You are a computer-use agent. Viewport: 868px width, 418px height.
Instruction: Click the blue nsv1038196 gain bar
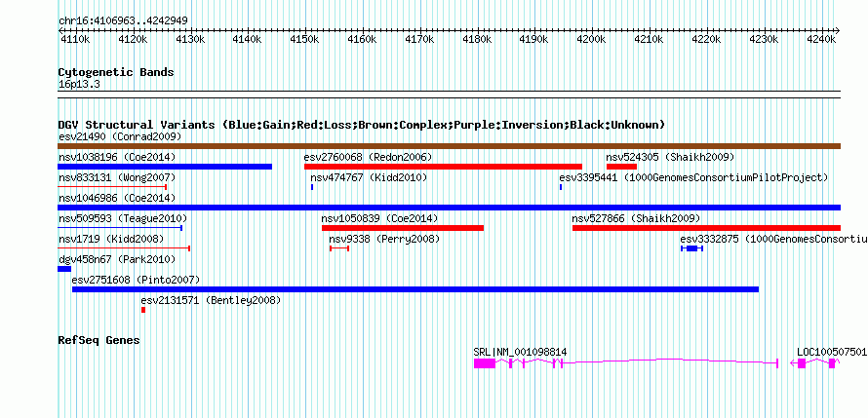coord(165,167)
